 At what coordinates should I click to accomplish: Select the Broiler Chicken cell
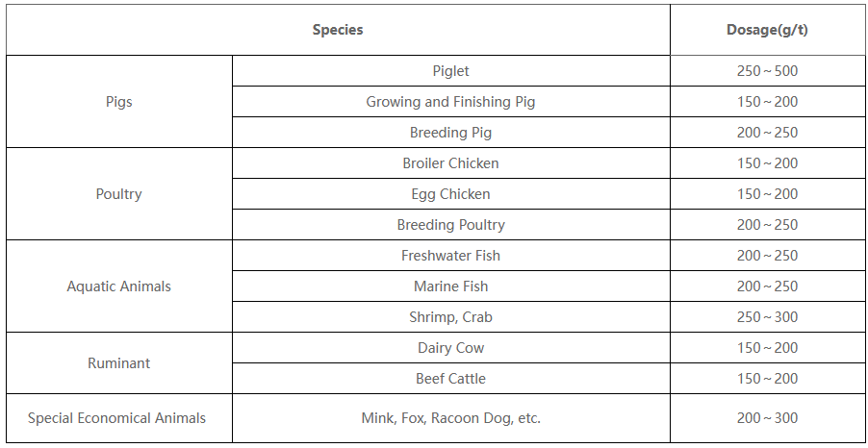pyautogui.click(x=450, y=163)
